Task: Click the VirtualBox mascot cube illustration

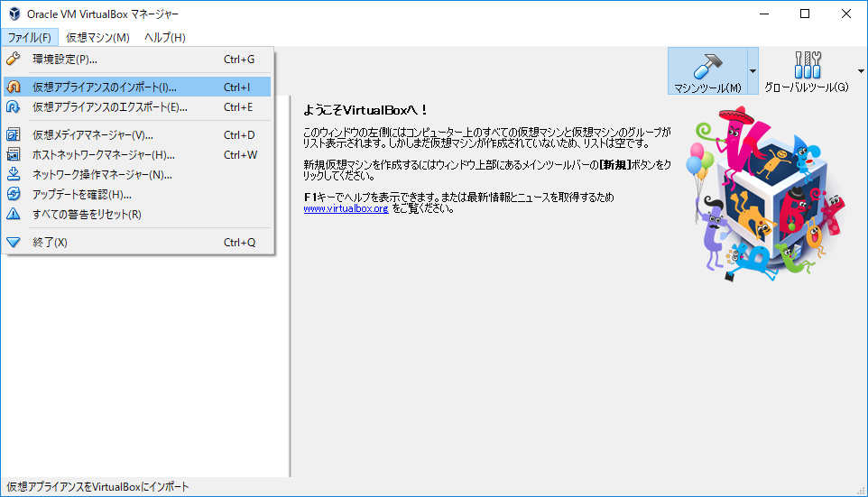Action: click(765, 194)
